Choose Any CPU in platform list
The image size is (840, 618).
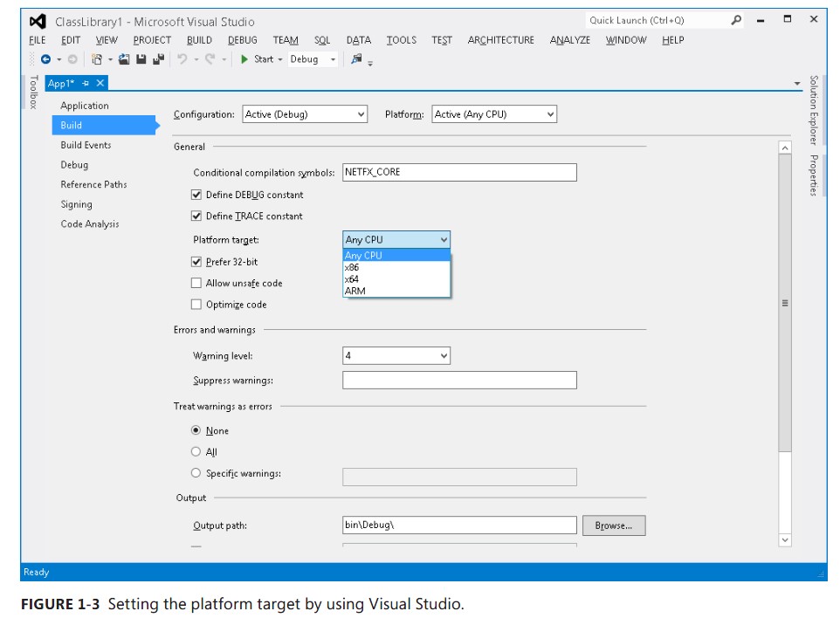[396, 256]
